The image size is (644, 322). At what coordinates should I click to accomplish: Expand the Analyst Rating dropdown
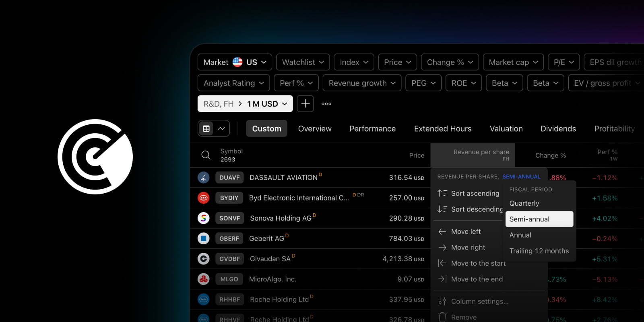tap(233, 83)
